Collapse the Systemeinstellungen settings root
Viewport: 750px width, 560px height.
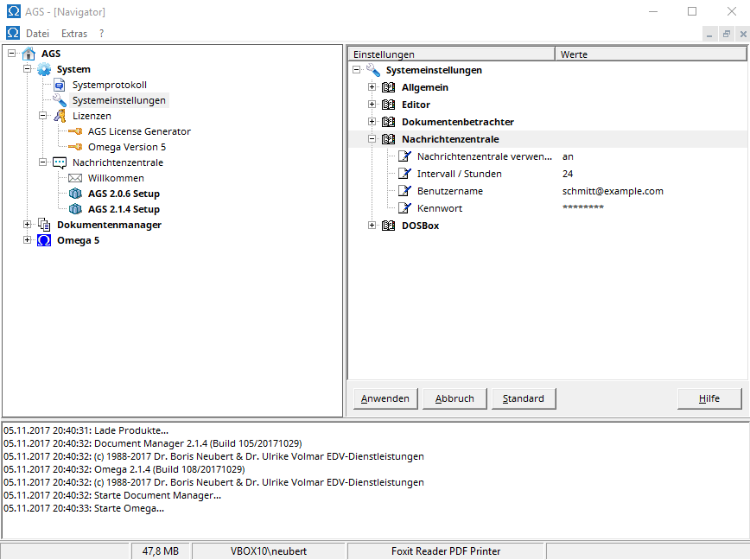tap(356, 70)
